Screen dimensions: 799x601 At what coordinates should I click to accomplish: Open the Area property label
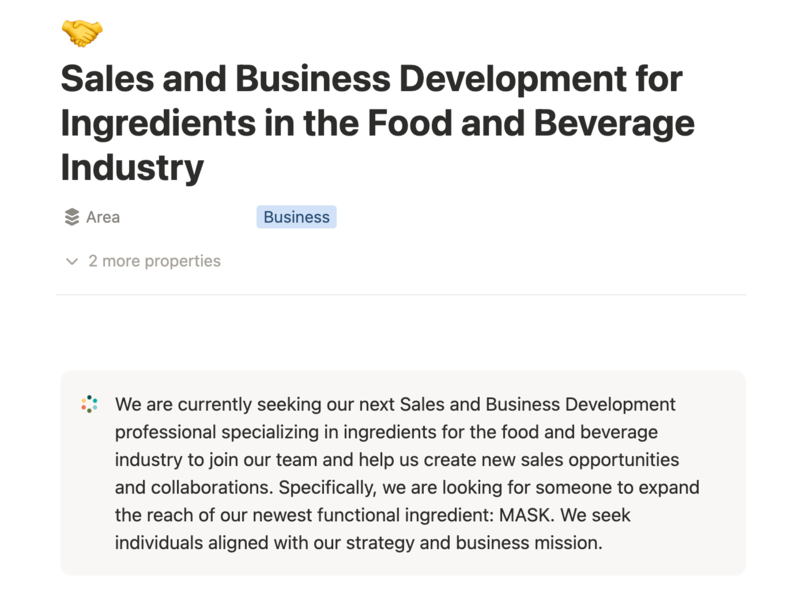(x=103, y=217)
